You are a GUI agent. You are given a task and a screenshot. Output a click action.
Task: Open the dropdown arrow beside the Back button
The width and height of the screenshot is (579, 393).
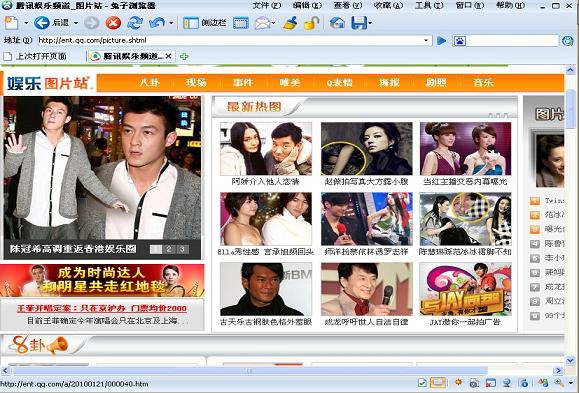pos(76,23)
